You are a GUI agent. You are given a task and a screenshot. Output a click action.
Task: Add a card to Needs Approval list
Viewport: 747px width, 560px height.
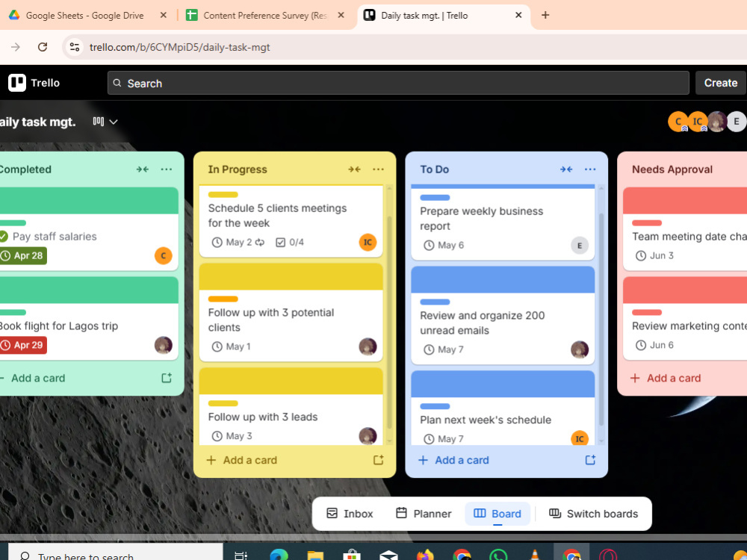(666, 378)
